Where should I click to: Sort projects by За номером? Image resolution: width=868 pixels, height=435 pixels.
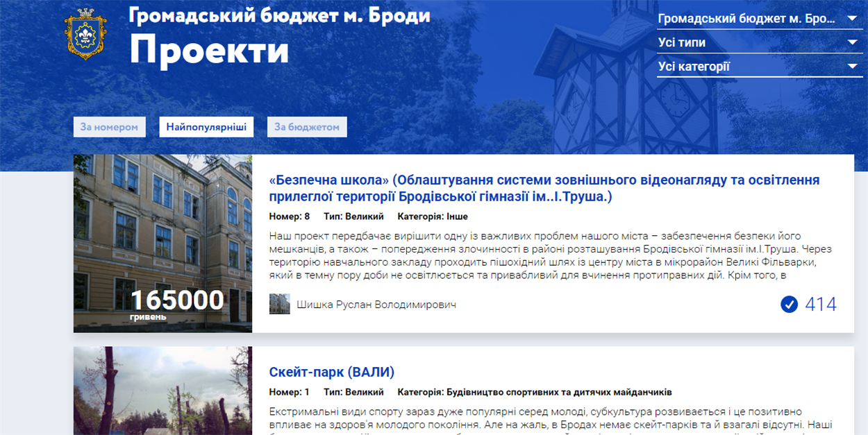[x=109, y=127]
